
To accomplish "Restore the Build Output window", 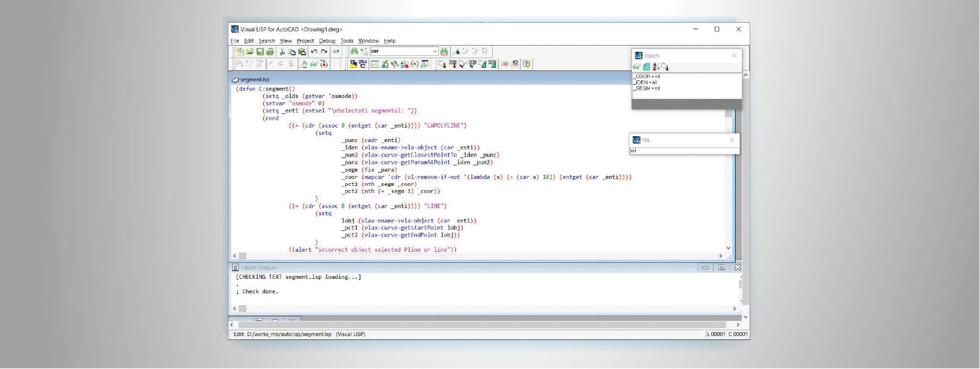I will (722, 267).
